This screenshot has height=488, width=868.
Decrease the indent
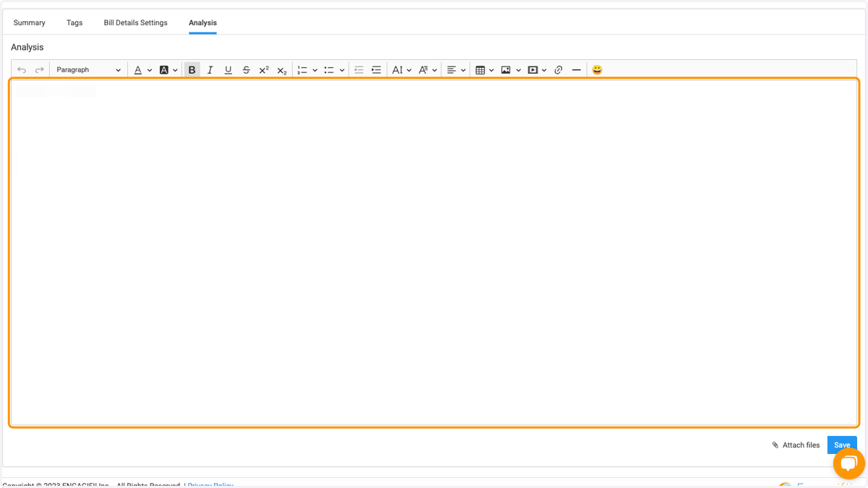(359, 70)
